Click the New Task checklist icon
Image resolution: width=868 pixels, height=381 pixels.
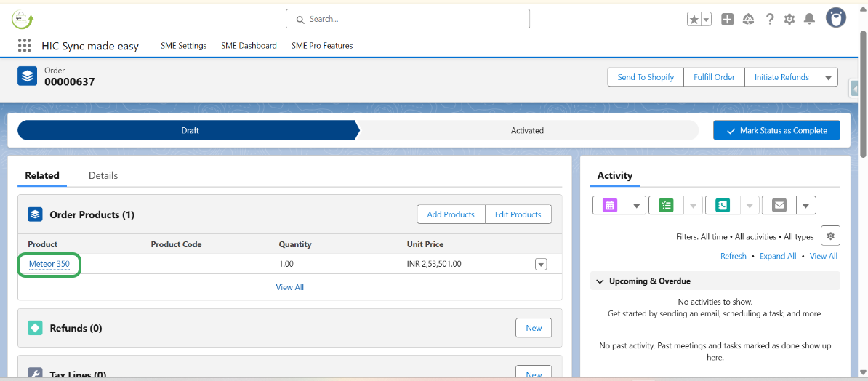666,206
